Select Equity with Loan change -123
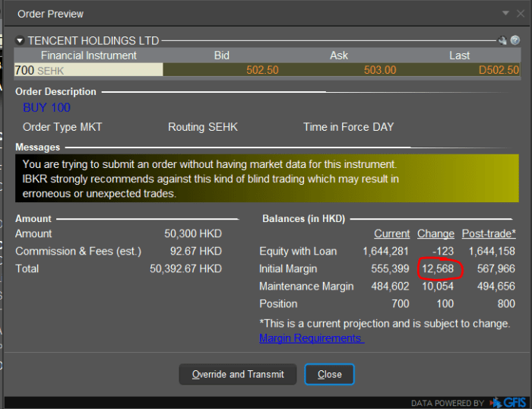The image size is (532, 409). [443, 251]
